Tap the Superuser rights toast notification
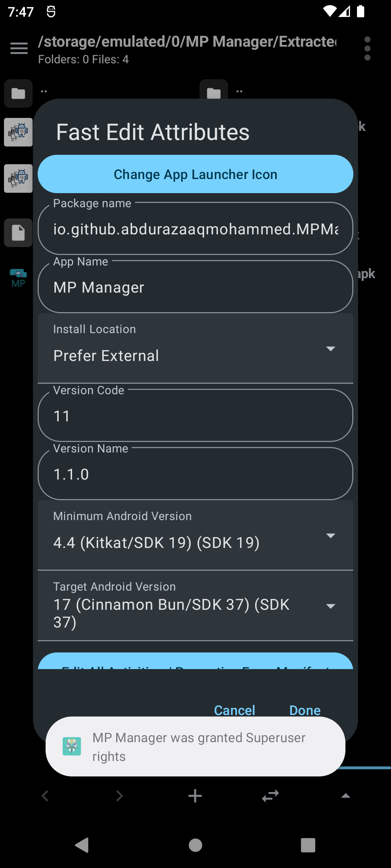The width and height of the screenshot is (391, 868). pyautogui.click(x=195, y=746)
